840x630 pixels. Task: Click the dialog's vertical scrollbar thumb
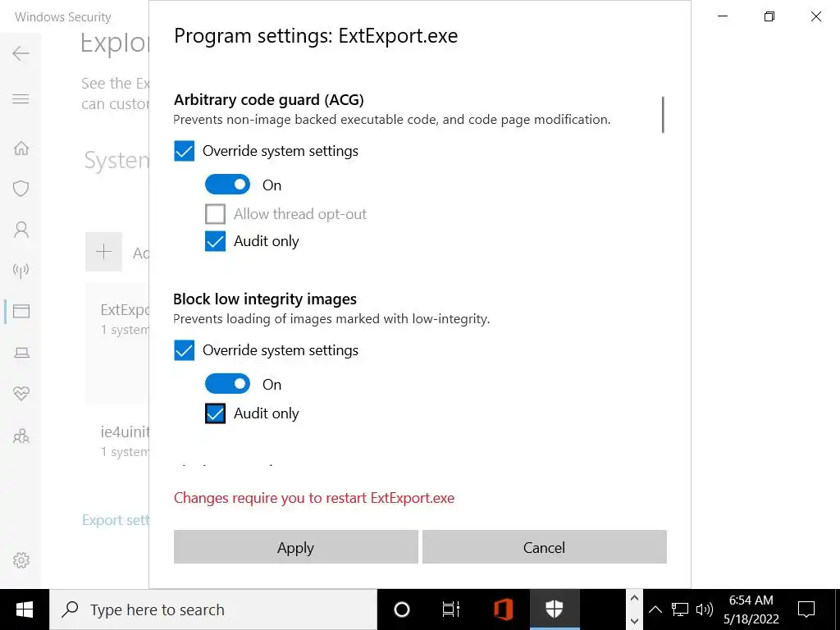(x=663, y=115)
